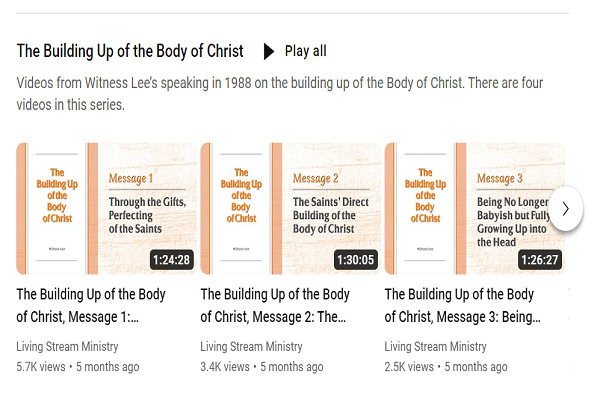Viewport: 600px width, 400px height.
Task: Open Living Stream Ministry channel under second video
Action: tap(251, 346)
